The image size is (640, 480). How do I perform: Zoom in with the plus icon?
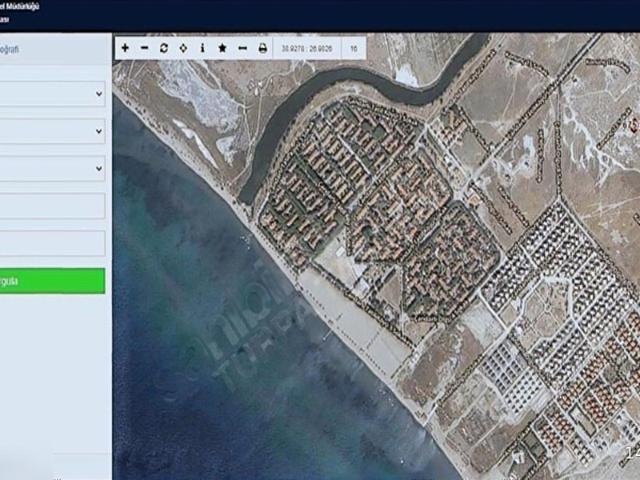click(x=125, y=48)
